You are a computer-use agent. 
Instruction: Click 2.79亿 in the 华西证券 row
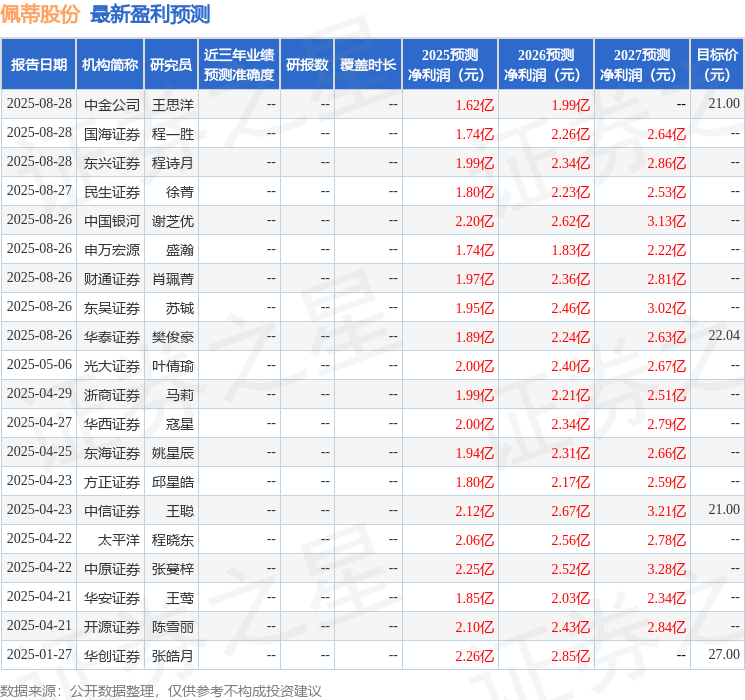667,424
